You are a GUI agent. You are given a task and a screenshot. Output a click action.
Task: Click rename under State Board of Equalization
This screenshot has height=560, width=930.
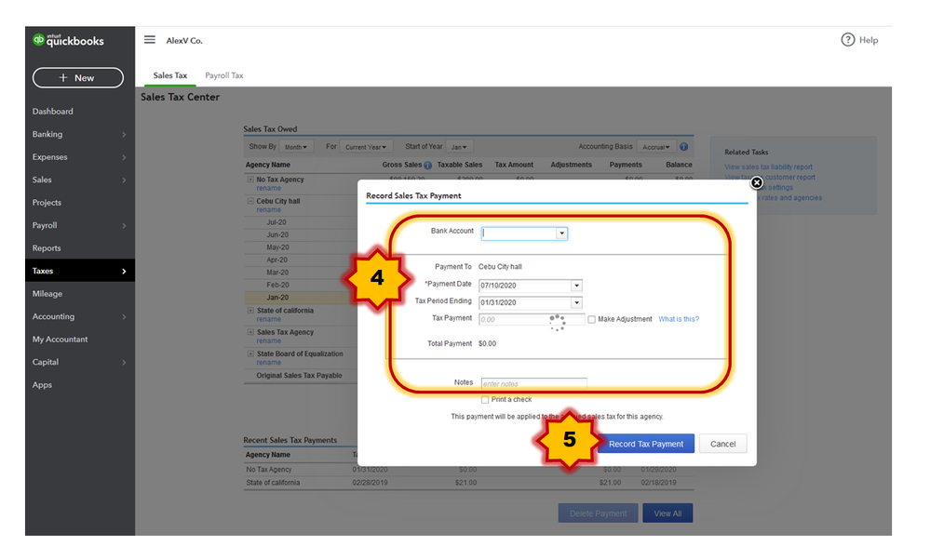(x=268, y=363)
